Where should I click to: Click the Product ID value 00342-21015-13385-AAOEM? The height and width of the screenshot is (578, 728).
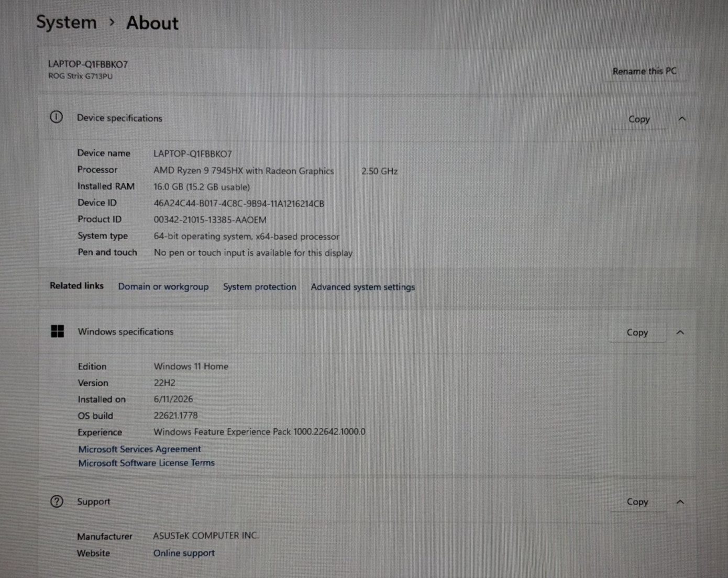pyautogui.click(x=210, y=220)
